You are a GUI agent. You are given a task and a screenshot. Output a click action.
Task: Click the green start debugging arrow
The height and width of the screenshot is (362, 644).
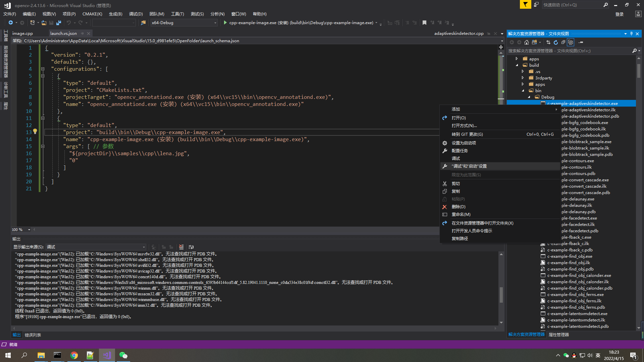click(x=225, y=23)
